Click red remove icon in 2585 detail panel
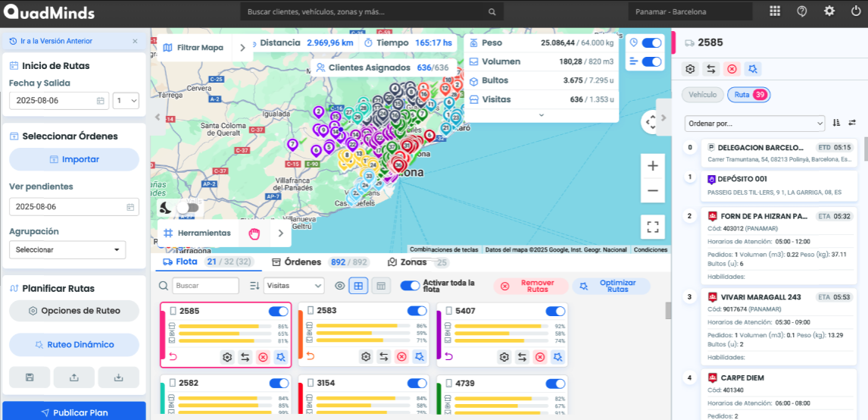Screen dimensions: 868x420 coord(732,69)
